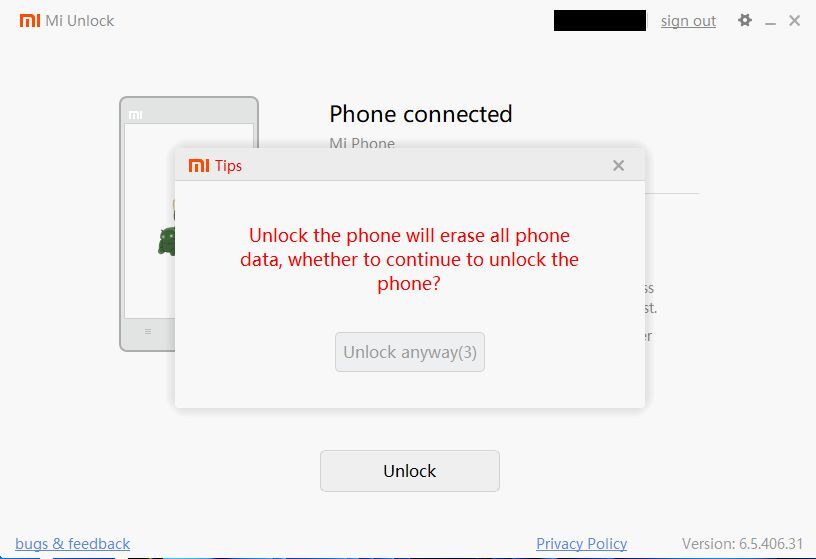Image resolution: width=816 pixels, height=559 pixels.
Task: Open settings via the gear icon
Action: (745, 20)
